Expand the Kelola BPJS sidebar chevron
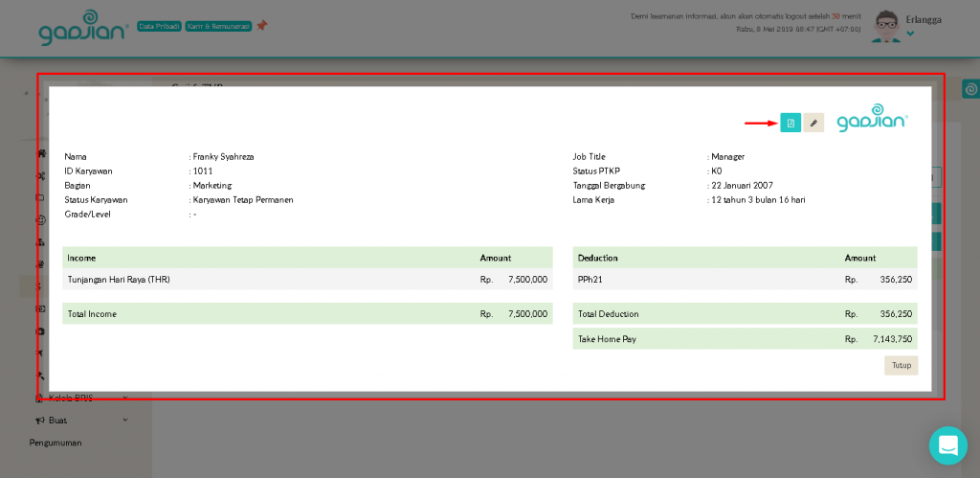This screenshot has width=980, height=478. [124, 398]
